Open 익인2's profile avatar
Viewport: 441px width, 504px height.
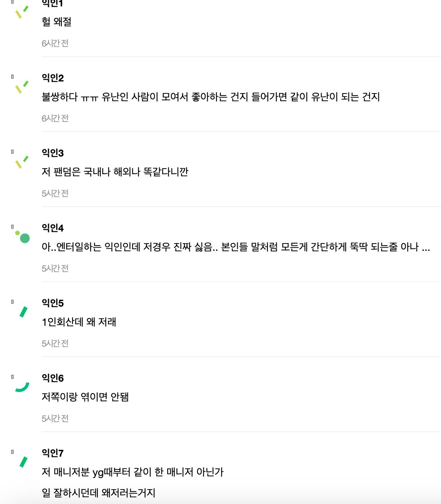coord(22,86)
